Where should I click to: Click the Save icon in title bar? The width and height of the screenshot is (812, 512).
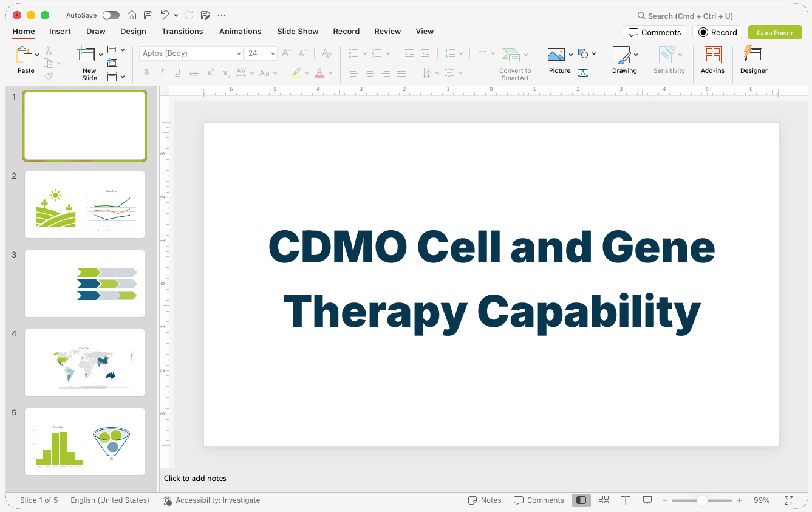(148, 15)
